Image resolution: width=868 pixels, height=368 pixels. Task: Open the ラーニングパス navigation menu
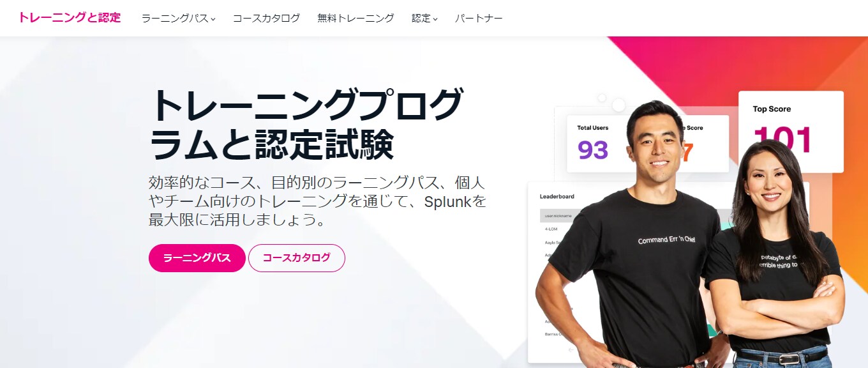point(178,19)
